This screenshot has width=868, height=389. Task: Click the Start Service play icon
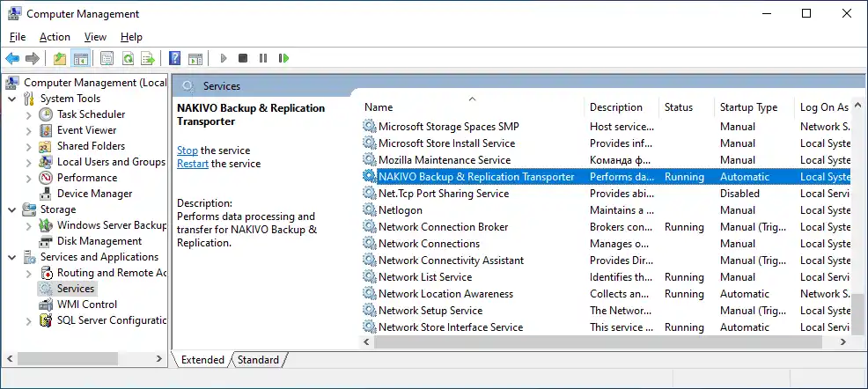coord(224,58)
